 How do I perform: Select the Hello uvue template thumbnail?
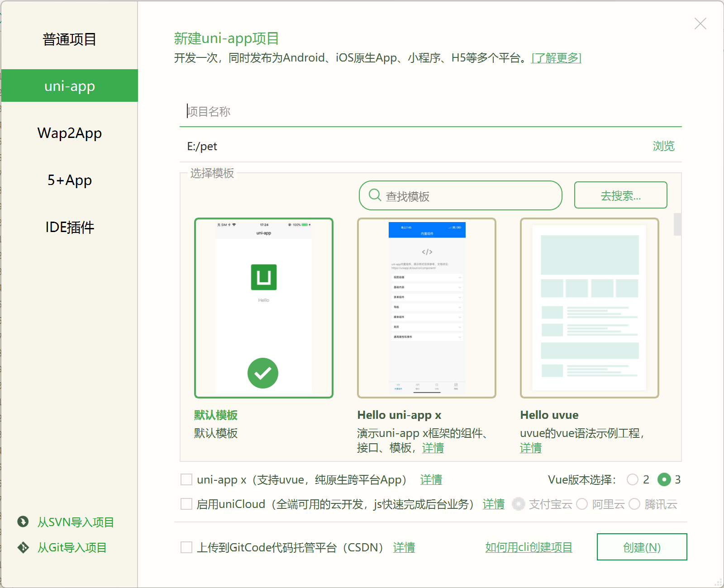tap(590, 308)
